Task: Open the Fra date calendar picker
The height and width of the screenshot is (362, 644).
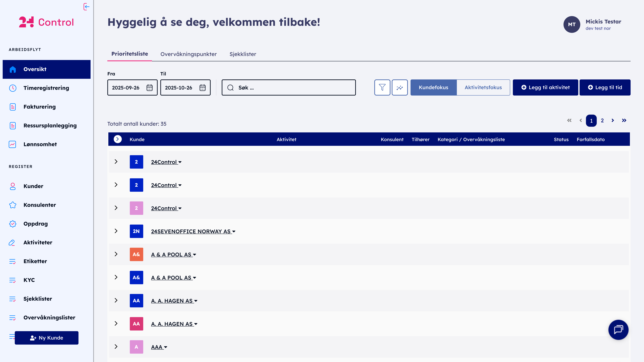Action: click(x=150, y=88)
